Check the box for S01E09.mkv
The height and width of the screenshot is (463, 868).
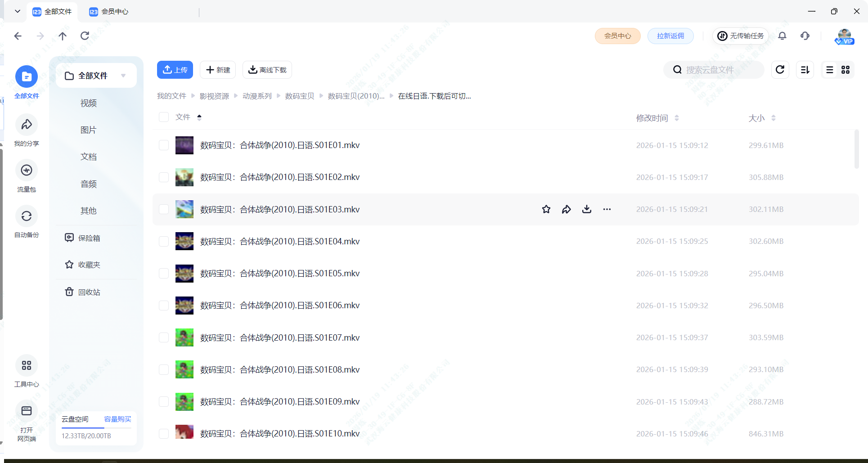tap(164, 401)
